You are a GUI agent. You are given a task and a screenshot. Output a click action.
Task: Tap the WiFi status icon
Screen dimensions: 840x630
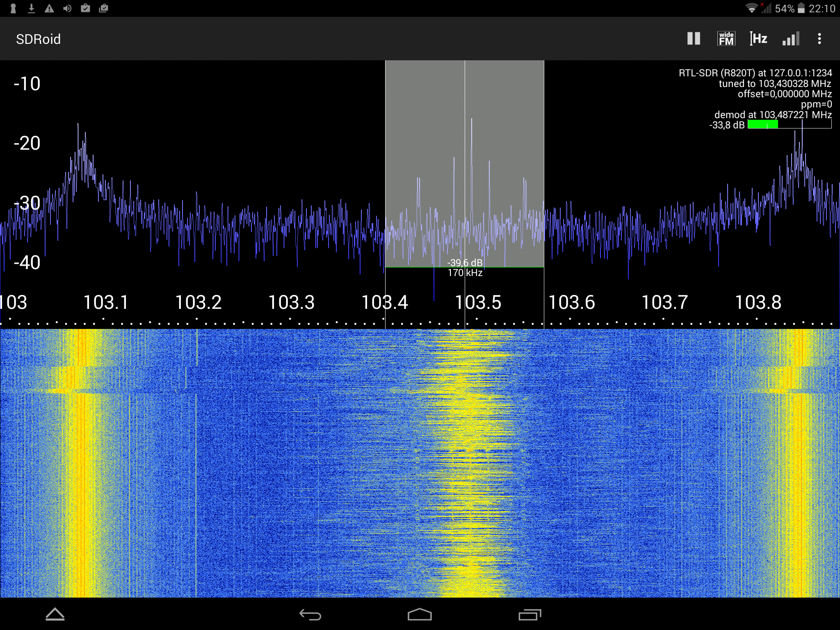(751, 8)
